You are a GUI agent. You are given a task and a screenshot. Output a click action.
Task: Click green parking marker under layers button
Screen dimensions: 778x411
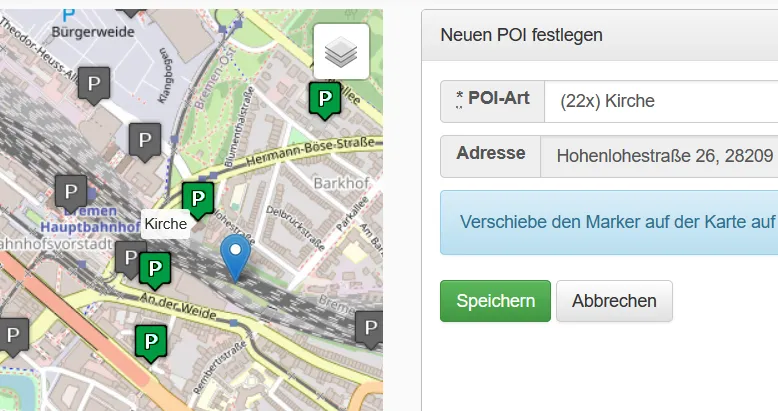(324, 100)
